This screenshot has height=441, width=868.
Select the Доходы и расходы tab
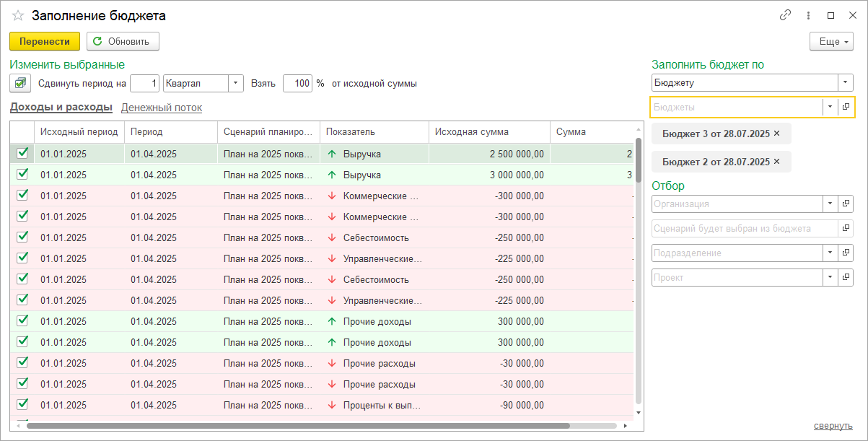point(61,108)
